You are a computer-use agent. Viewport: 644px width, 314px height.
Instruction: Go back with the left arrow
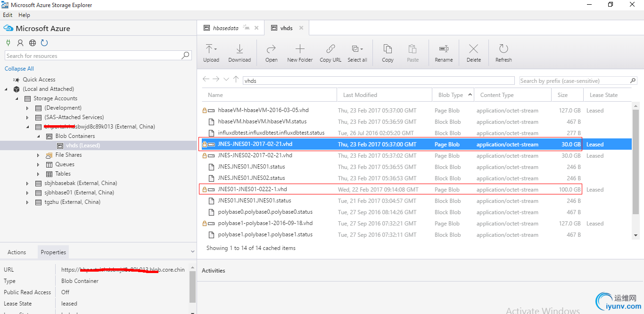pyautogui.click(x=206, y=80)
